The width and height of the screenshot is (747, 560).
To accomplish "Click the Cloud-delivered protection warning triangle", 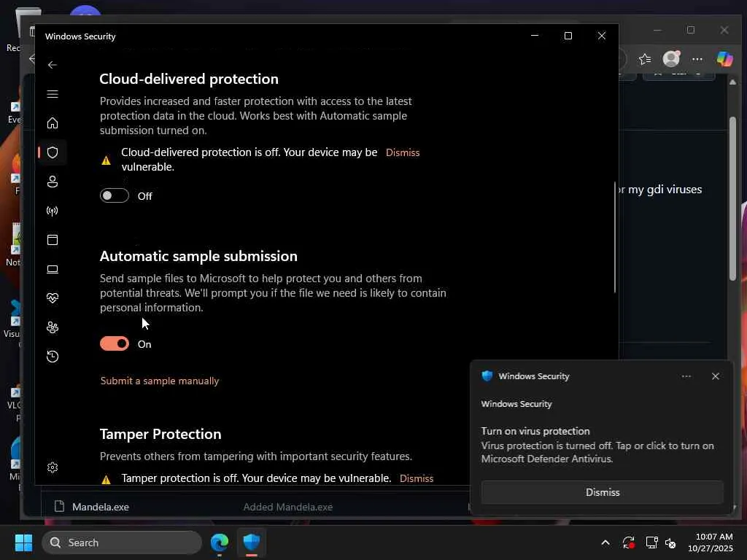I will coord(107,160).
